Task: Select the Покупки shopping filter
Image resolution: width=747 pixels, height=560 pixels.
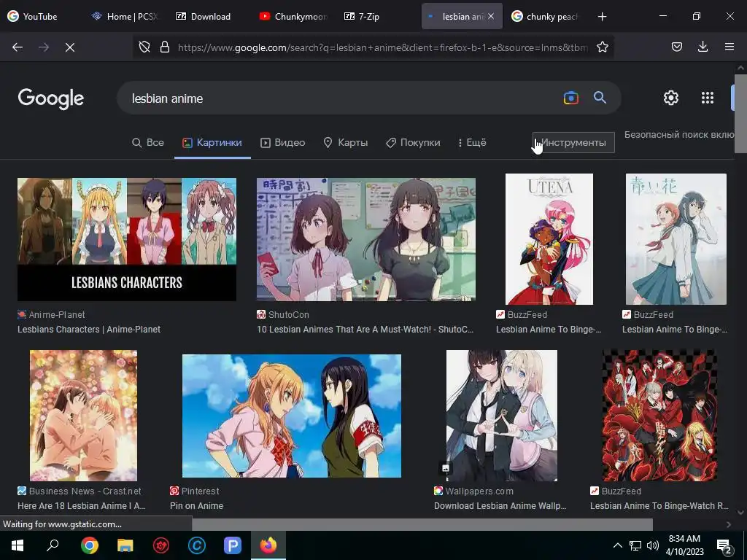Action: 413,142
